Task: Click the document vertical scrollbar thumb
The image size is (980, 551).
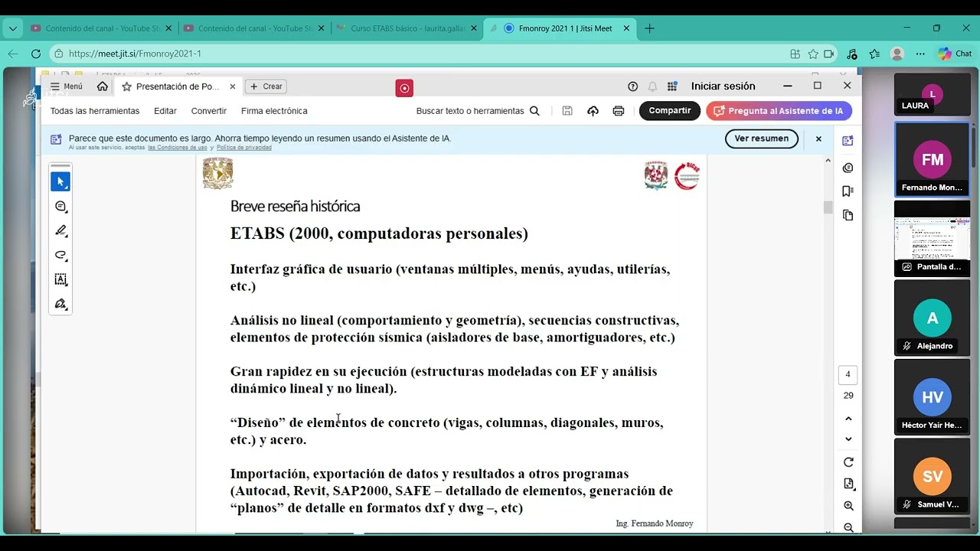Action: click(x=828, y=207)
